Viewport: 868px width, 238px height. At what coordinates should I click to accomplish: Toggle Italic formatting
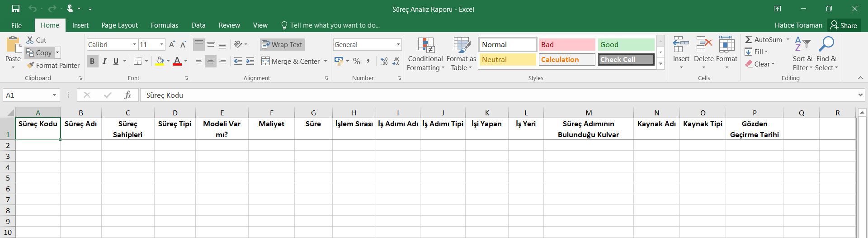104,61
